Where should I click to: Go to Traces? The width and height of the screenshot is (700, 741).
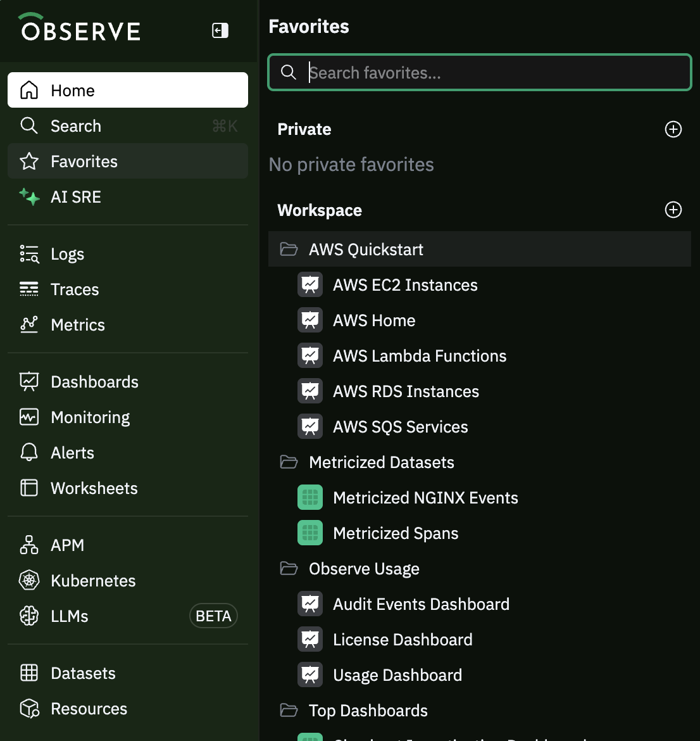click(127, 289)
